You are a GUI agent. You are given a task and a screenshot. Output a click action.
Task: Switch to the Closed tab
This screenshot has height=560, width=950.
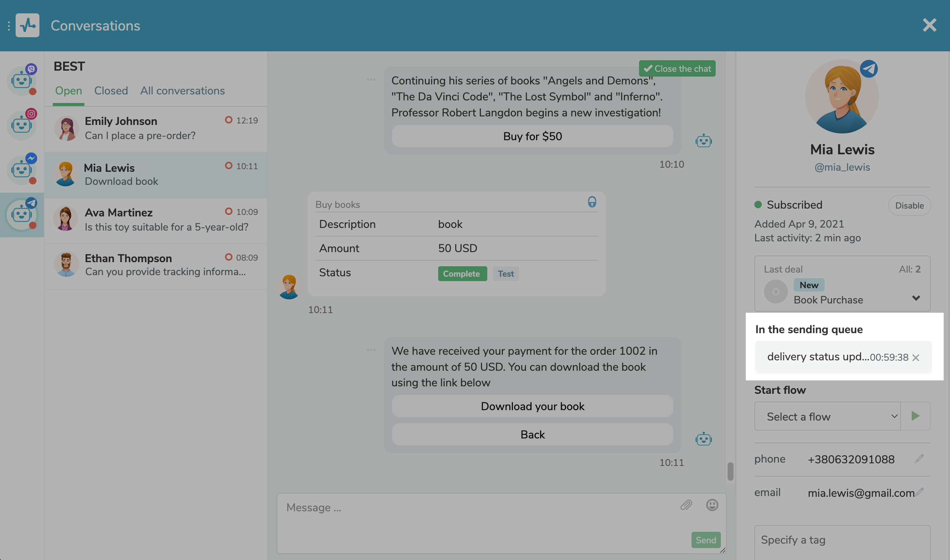[111, 91]
